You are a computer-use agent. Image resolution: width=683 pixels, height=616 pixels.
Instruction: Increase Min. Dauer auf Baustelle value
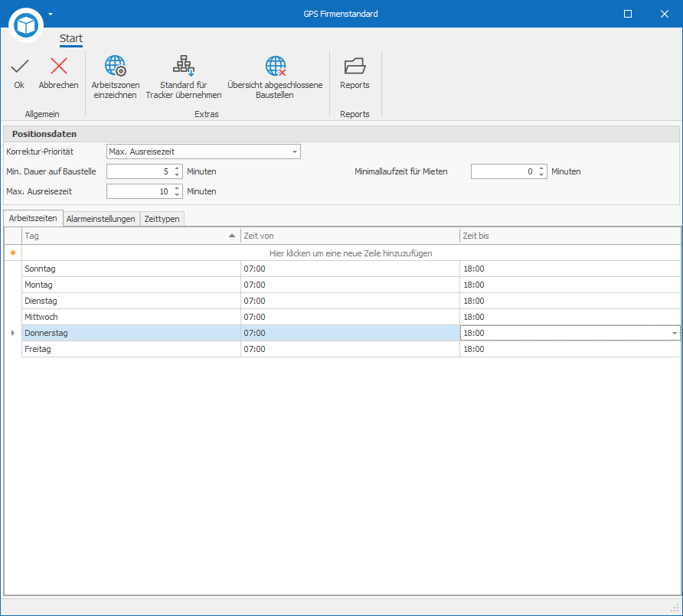[177, 168]
